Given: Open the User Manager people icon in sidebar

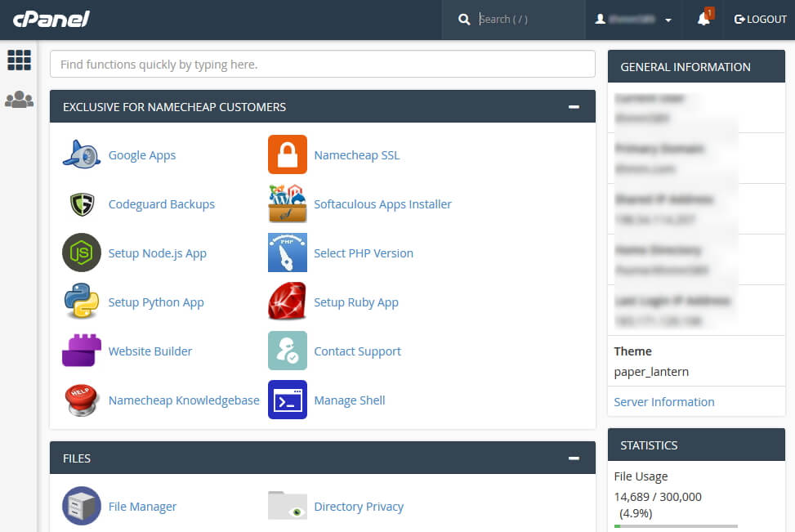Looking at the screenshot, I should (x=20, y=100).
